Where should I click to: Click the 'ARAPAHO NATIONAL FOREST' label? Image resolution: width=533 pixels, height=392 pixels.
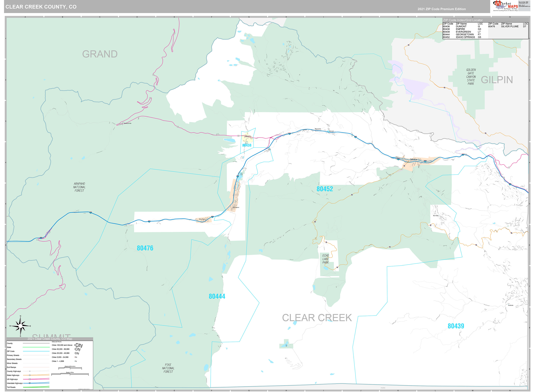point(79,187)
